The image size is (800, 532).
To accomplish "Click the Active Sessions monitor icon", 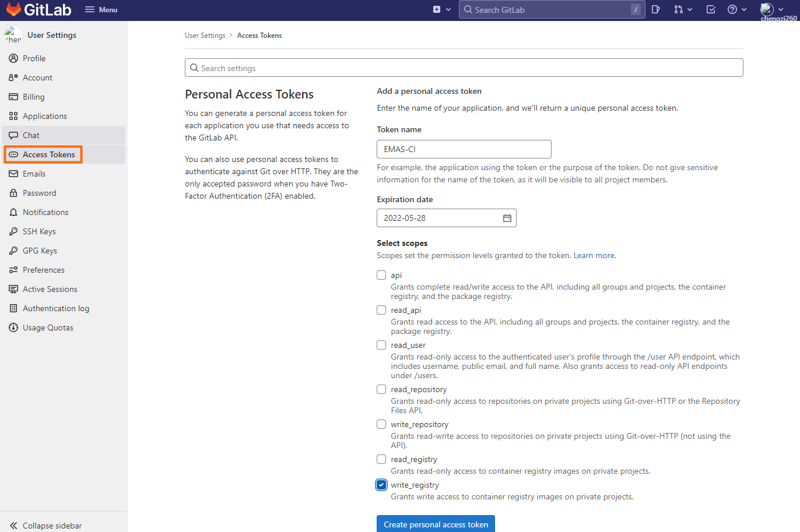I will [13, 289].
